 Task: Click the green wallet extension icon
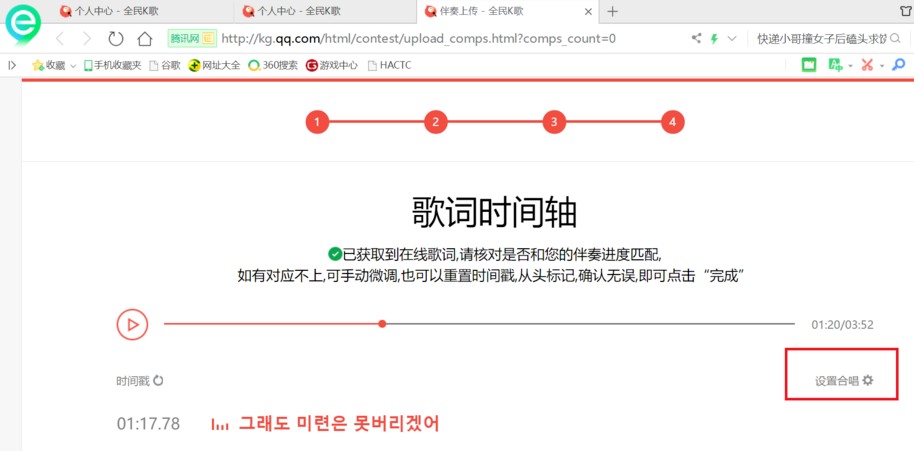(x=808, y=65)
